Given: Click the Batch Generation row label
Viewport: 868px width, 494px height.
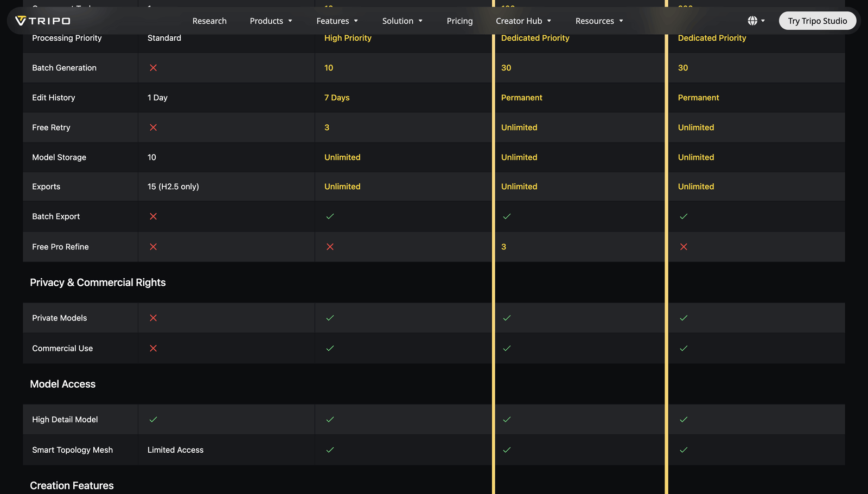Looking at the screenshot, I should pyautogui.click(x=64, y=68).
